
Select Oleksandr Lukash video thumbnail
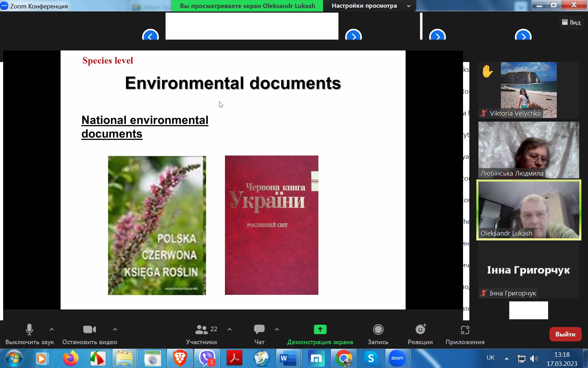pos(528,210)
